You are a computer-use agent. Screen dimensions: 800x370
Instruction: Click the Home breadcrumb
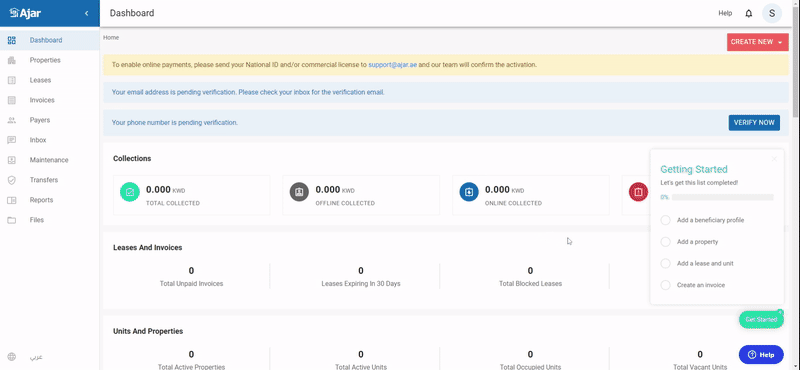click(111, 37)
